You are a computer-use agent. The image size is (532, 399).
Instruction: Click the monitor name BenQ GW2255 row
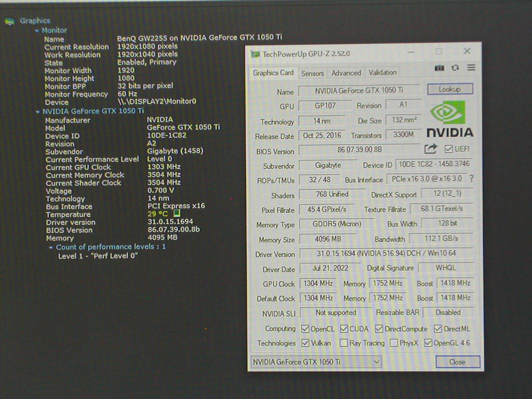pos(163,39)
